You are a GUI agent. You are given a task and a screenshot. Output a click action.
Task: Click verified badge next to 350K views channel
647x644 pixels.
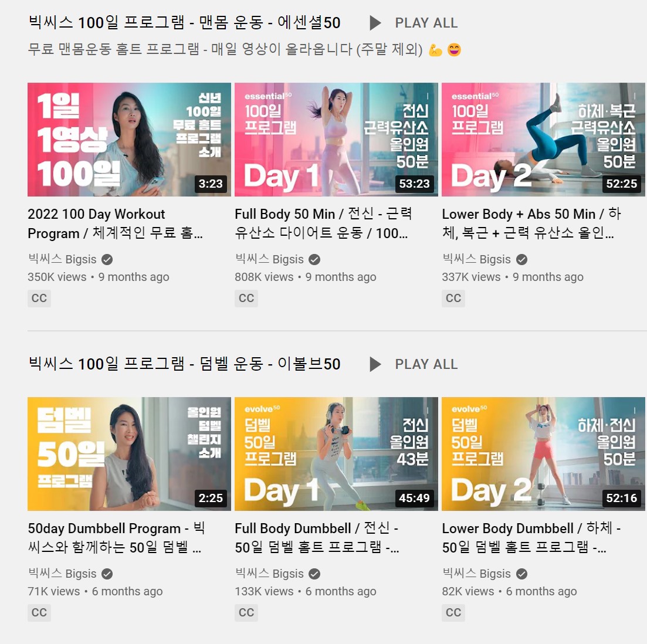coord(107,259)
